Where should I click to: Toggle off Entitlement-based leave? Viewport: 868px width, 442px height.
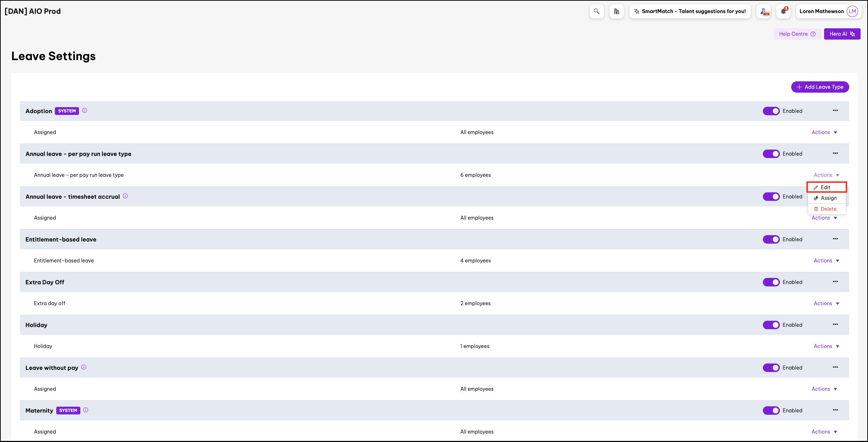[x=771, y=239]
